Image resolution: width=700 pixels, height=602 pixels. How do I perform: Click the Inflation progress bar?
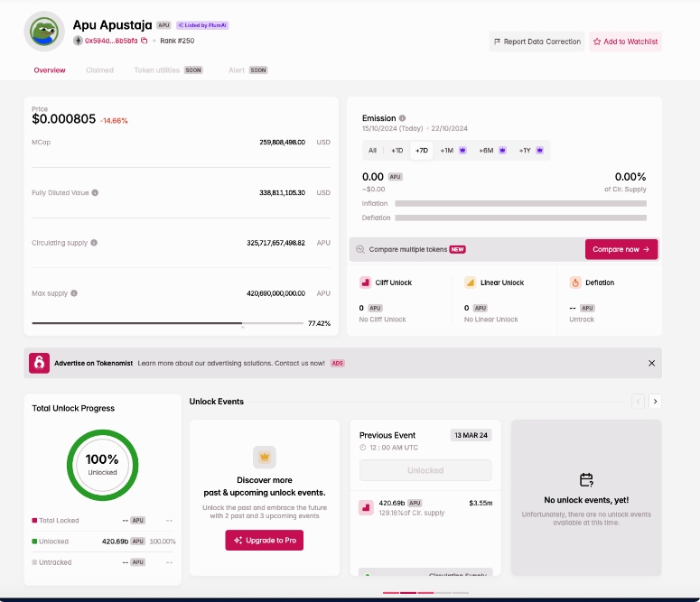pos(520,203)
